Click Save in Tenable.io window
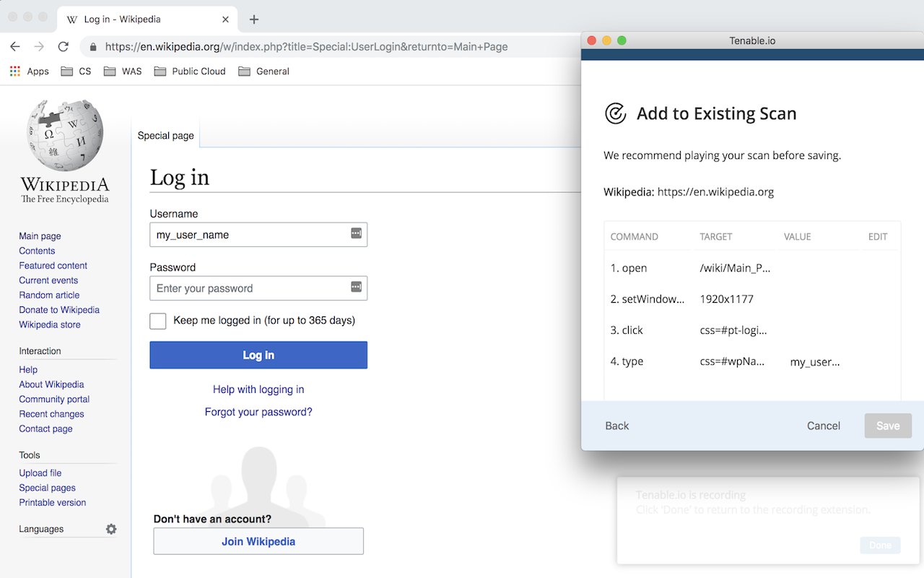Screen dimensions: 924x578 pos(888,426)
